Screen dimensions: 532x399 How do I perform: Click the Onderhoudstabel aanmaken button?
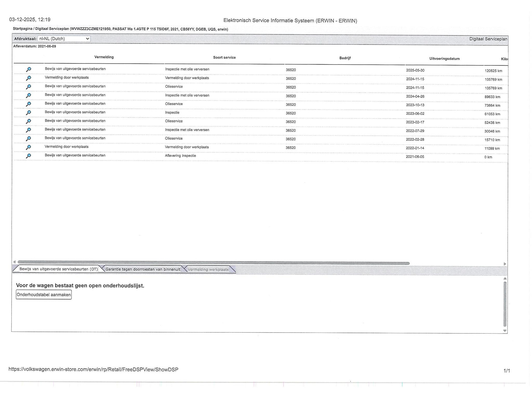point(44,295)
